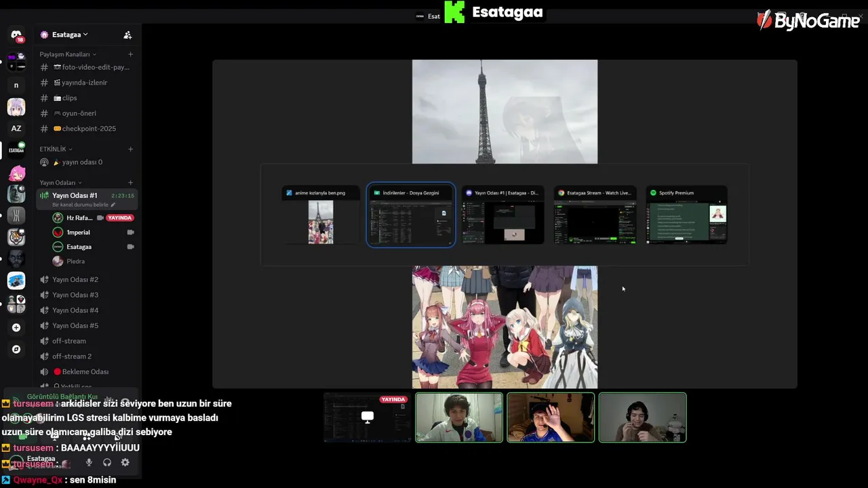The image size is (868, 488).
Task: Open the pink-haired anime avatar server
Action: point(16,173)
